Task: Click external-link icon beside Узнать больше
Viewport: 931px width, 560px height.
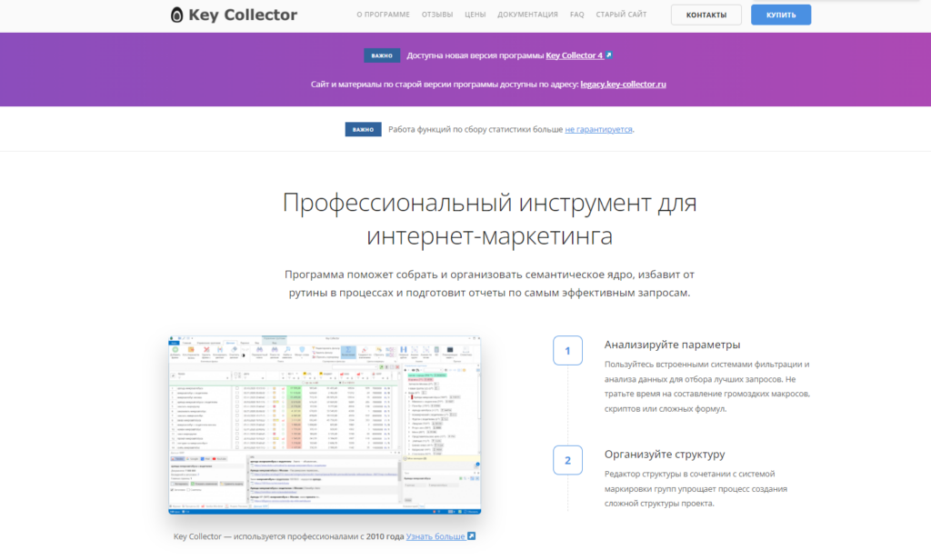Action: point(472,536)
